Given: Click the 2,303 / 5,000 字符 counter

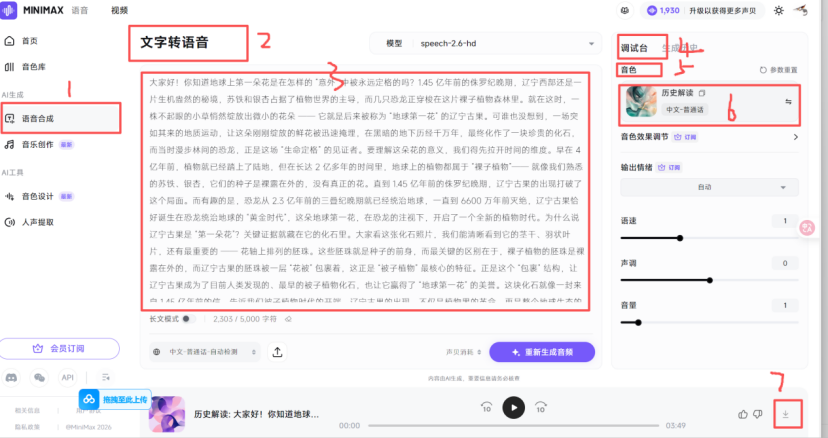Looking at the screenshot, I should point(245,319).
